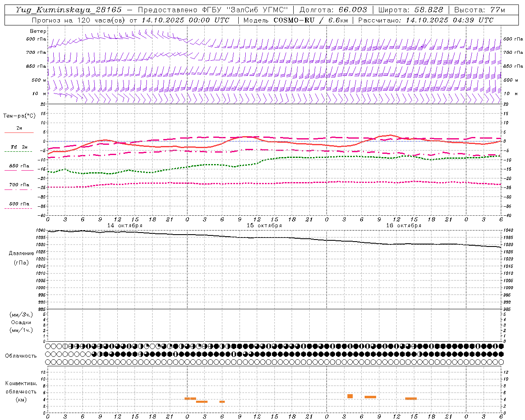Click the tallest orange convective bar on 16 October

click(x=350, y=396)
